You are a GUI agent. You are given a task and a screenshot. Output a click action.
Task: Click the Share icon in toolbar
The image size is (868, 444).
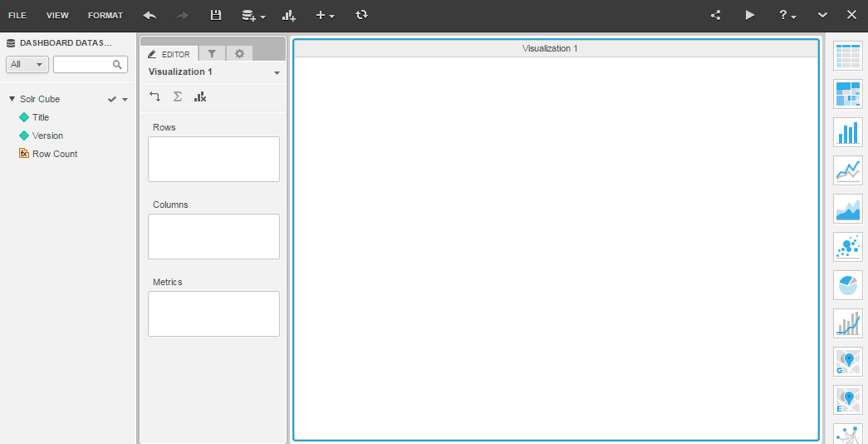click(716, 15)
